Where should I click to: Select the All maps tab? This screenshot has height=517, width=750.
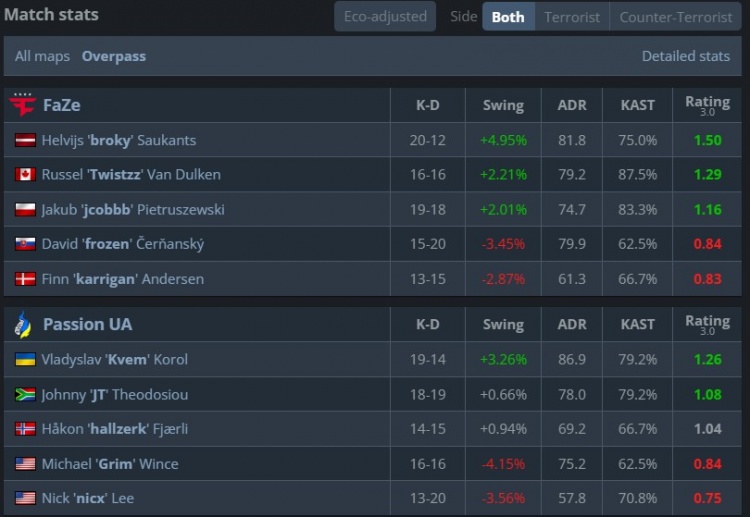pyautogui.click(x=42, y=56)
